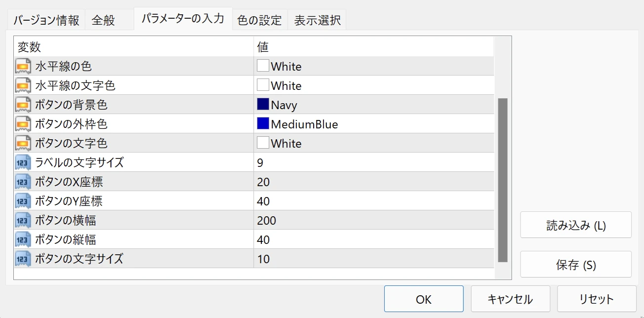
Task: Click the Navy color swatch
Action: coord(263,104)
